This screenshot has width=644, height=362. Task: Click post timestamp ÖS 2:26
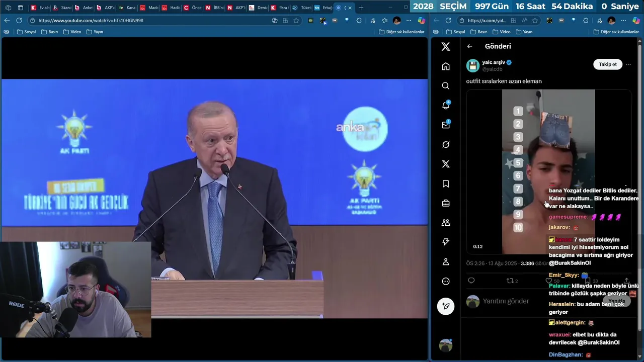488,263
